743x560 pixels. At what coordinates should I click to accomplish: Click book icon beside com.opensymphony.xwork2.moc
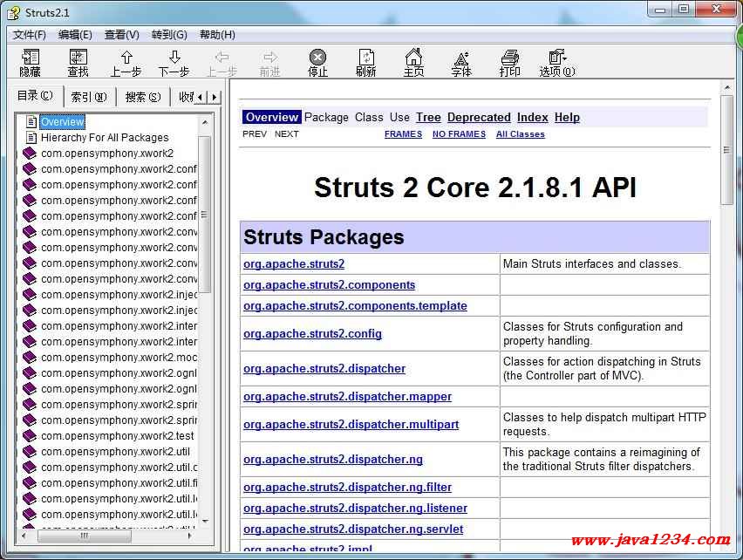(x=30, y=358)
